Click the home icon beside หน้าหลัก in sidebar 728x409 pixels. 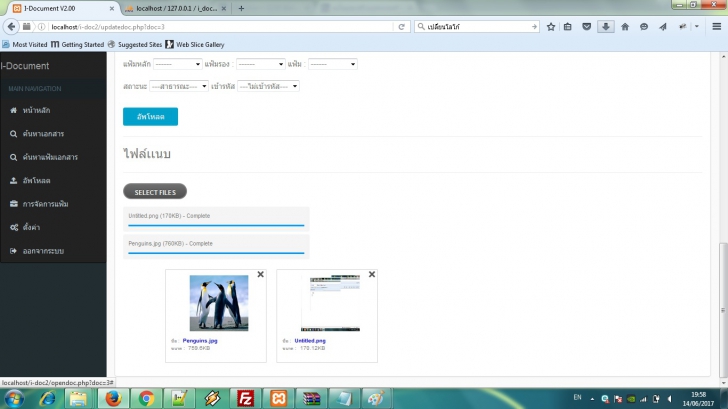tap(13, 110)
